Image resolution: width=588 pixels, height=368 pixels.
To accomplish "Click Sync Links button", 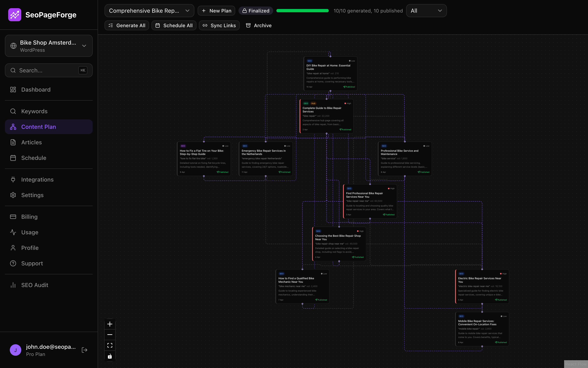I will pos(219,26).
